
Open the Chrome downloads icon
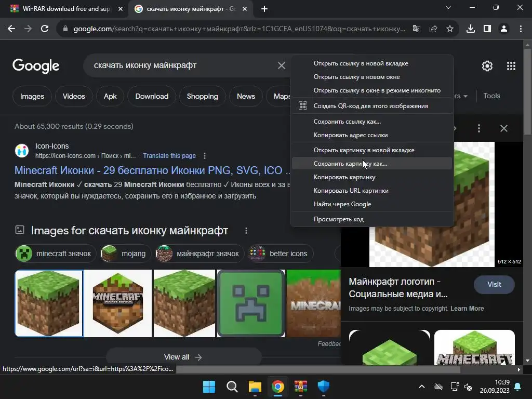tap(470, 29)
